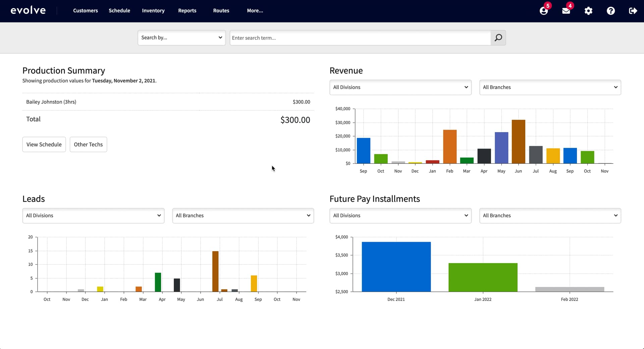
Task: Click the orange Feb bar in Revenue chart
Action: 450,147
